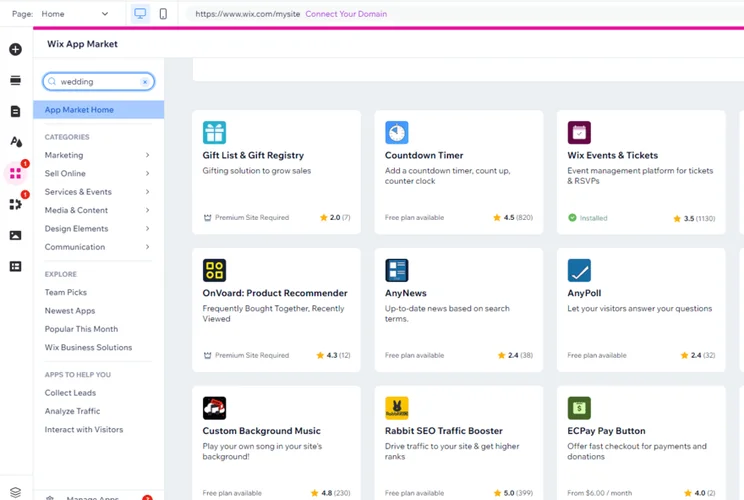Click OnVoard Premium Site Required label
The width and height of the screenshot is (744, 500).
[247, 355]
